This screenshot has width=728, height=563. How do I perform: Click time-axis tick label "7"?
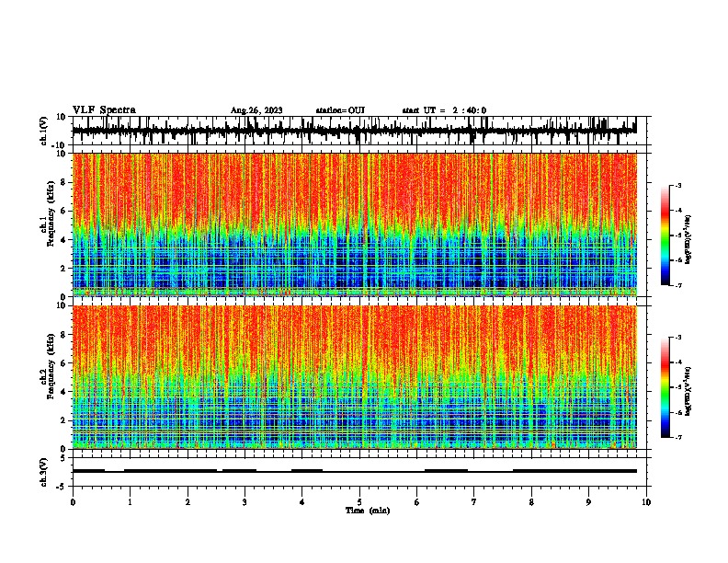[474, 502]
